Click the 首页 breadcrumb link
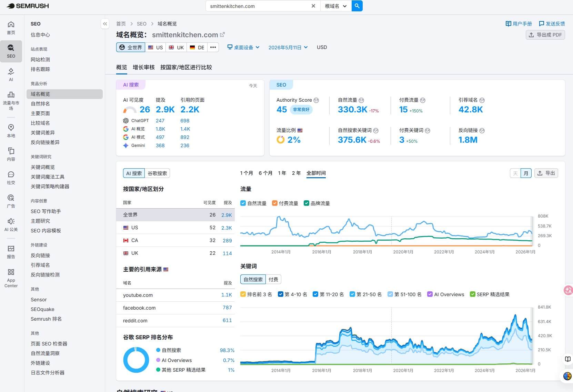 point(121,24)
